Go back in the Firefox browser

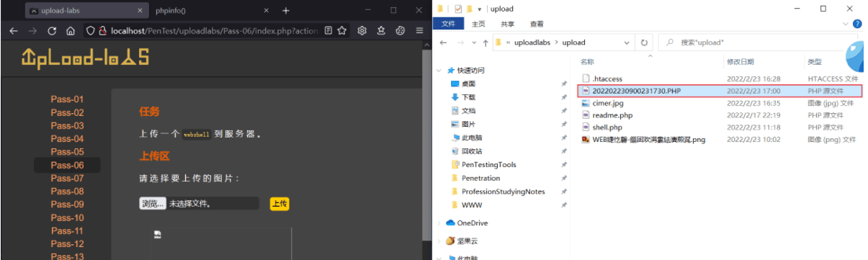13,31
